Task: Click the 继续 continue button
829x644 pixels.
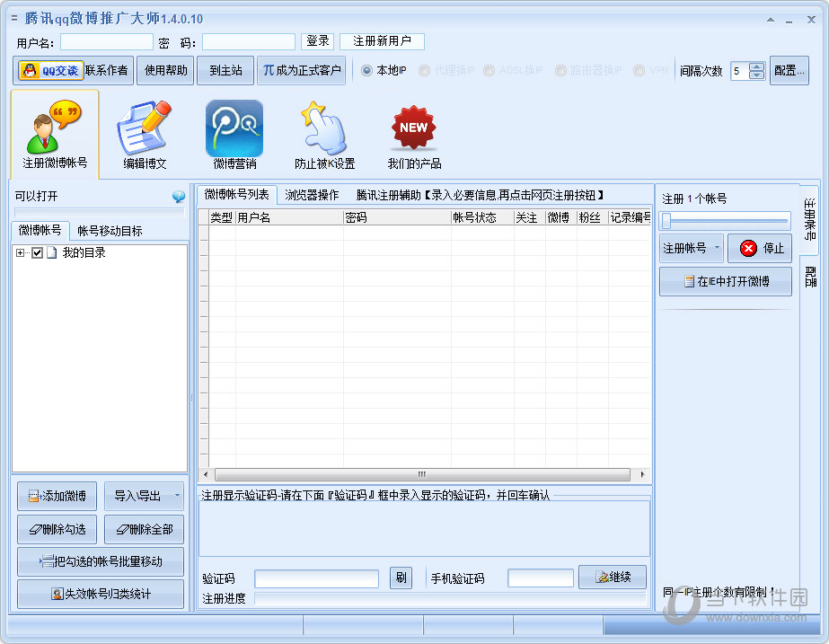Action: point(613,577)
